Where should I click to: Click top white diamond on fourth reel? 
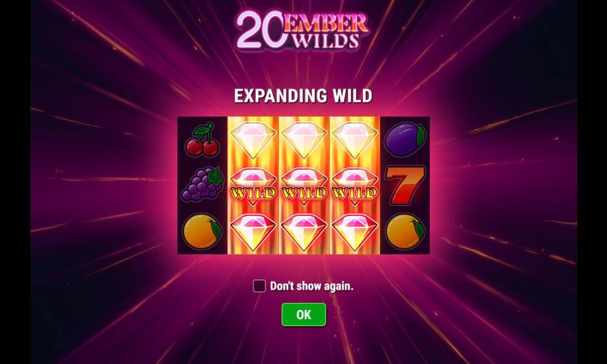click(x=354, y=140)
